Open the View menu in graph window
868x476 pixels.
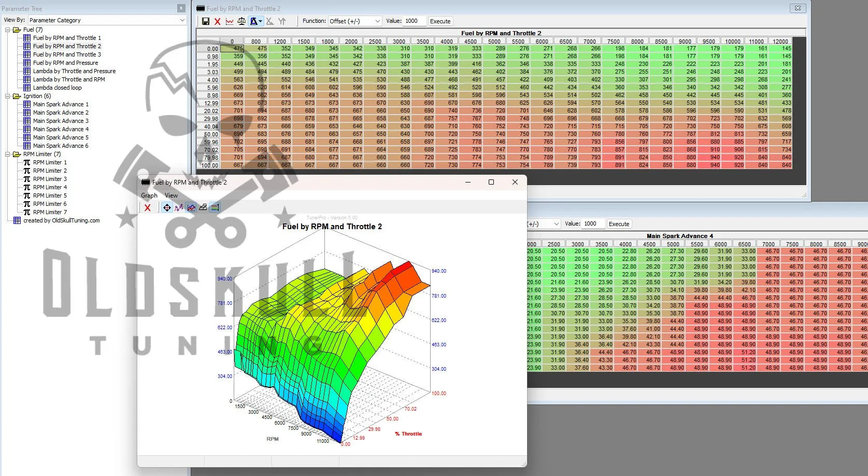(x=171, y=195)
